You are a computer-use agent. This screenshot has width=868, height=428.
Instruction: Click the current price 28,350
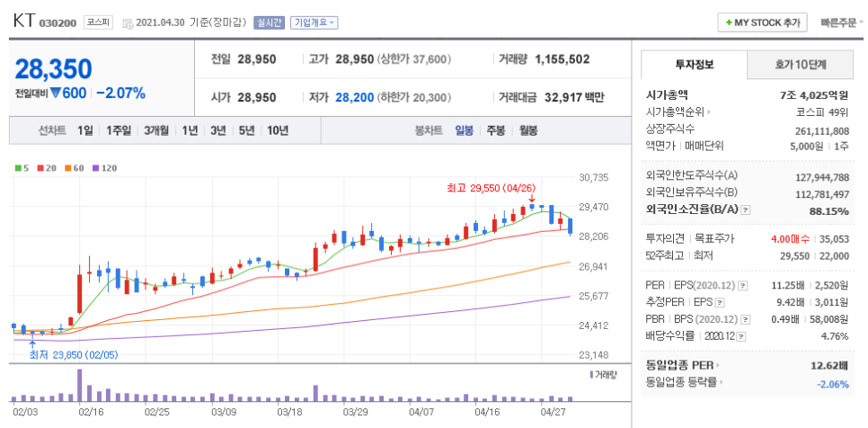(53, 68)
